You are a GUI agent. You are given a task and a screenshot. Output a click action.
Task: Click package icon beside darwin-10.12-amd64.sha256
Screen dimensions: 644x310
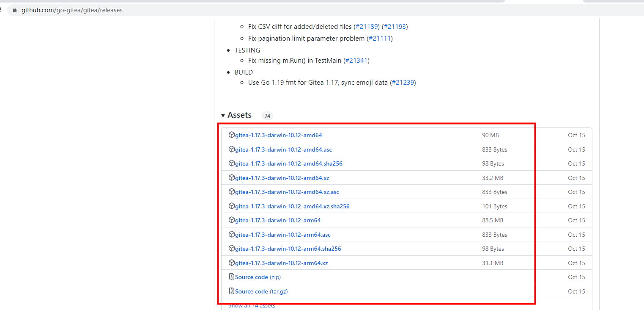coord(231,163)
